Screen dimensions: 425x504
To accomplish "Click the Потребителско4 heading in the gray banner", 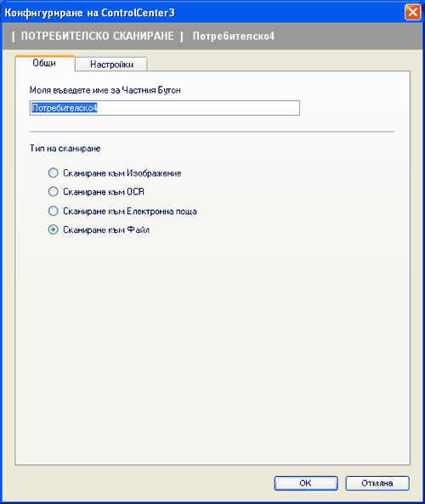I will pyautogui.click(x=234, y=36).
